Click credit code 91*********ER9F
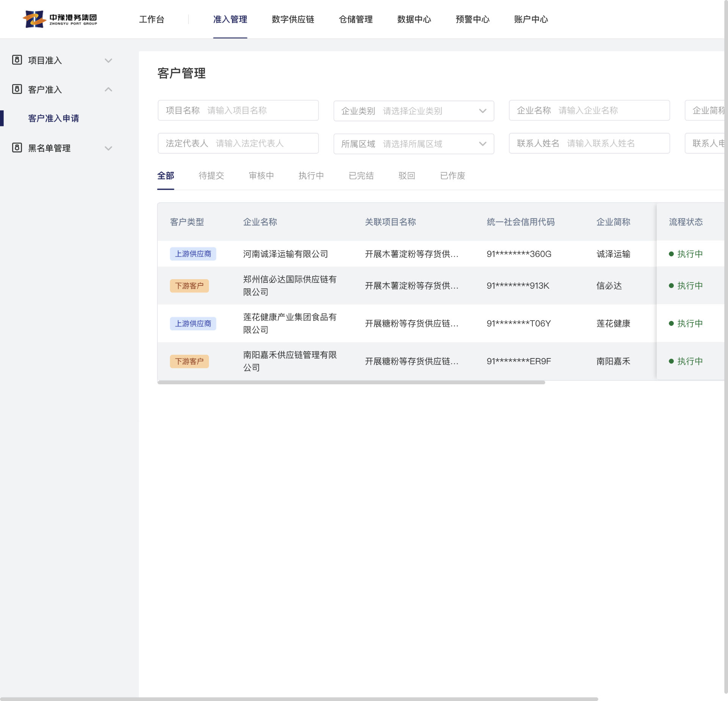Image resolution: width=728 pixels, height=701 pixels. pyautogui.click(x=519, y=361)
